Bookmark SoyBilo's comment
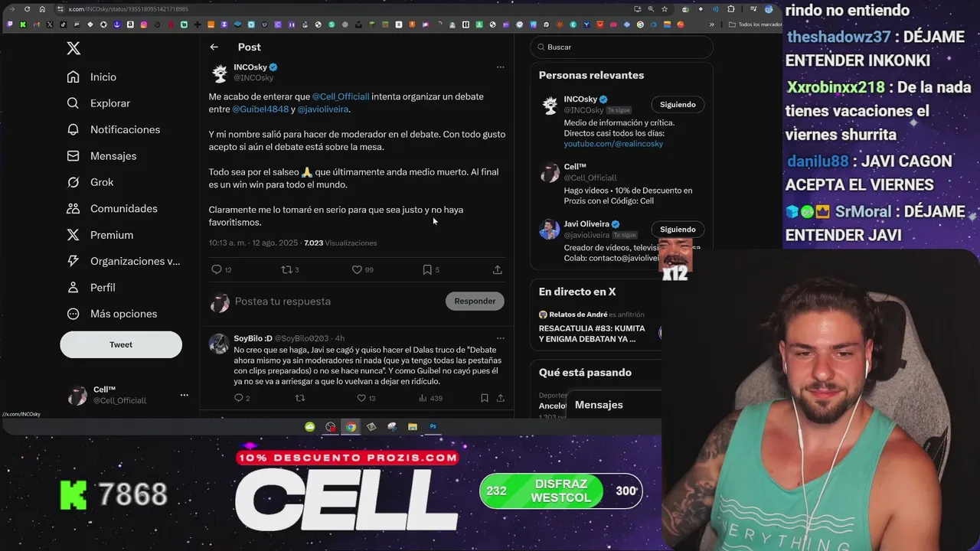The width and height of the screenshot is (980, 551). pyautogui.click(x=484, y=398)
